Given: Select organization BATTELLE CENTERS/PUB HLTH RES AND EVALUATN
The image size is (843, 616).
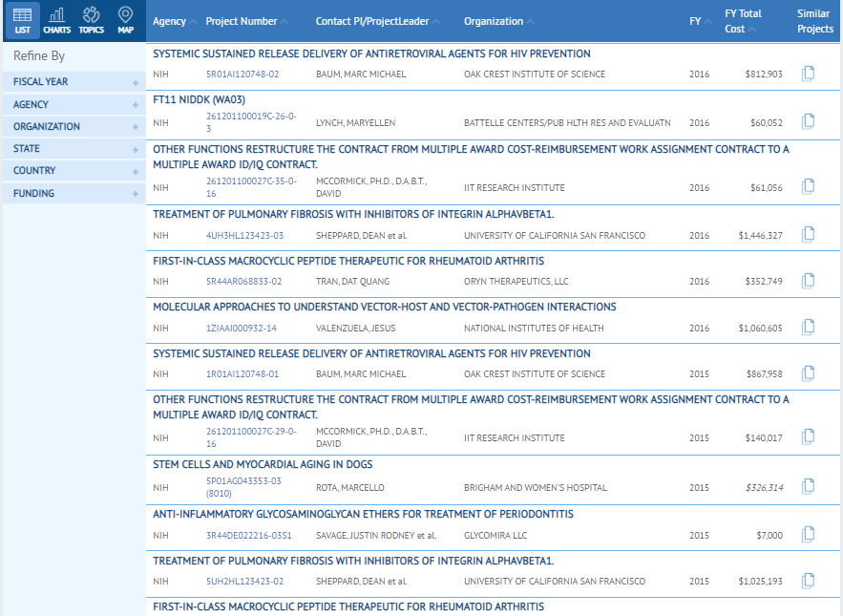Looking at the screenshot, I should [x=567, y=123].
